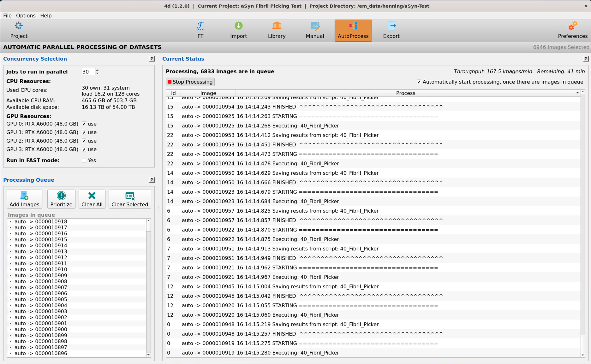Screen dimensions: 591x364
Task: Select log row 0000010925 STARTING
Action: (373, 116)
